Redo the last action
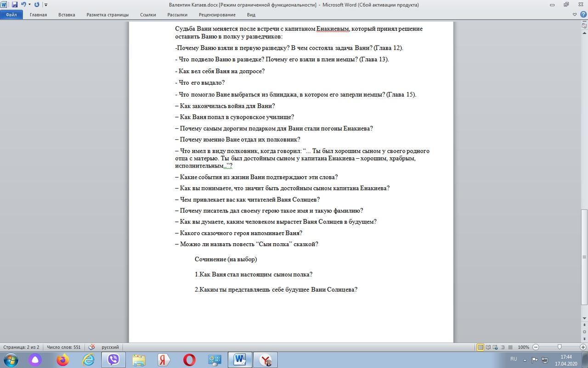588x368 pixels. pos(37,5)
